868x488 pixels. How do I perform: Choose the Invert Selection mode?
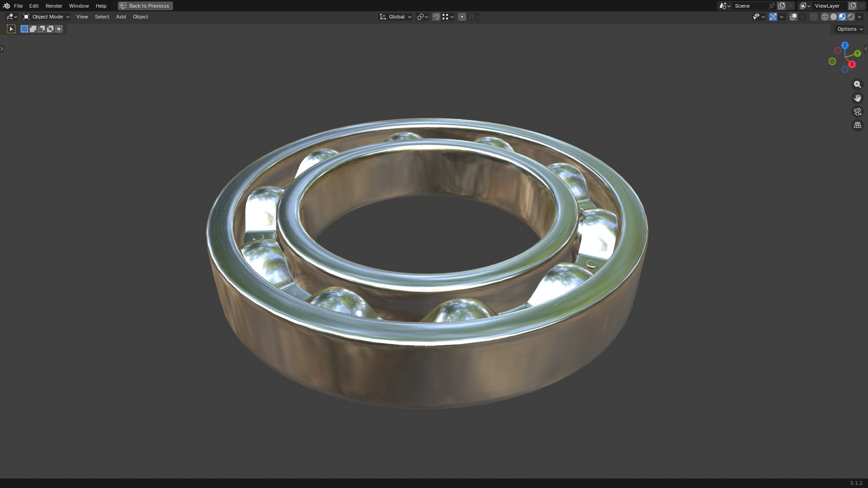[x=50, y=29]
